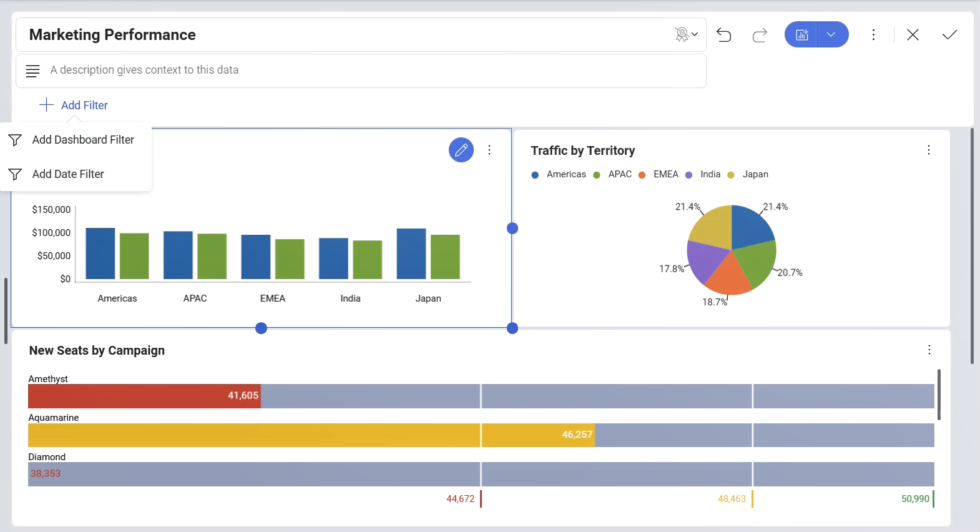This screenshot has height=532, width=980.
Task: Select Add Dashboard Filter menu option
Action: [82, 140]
